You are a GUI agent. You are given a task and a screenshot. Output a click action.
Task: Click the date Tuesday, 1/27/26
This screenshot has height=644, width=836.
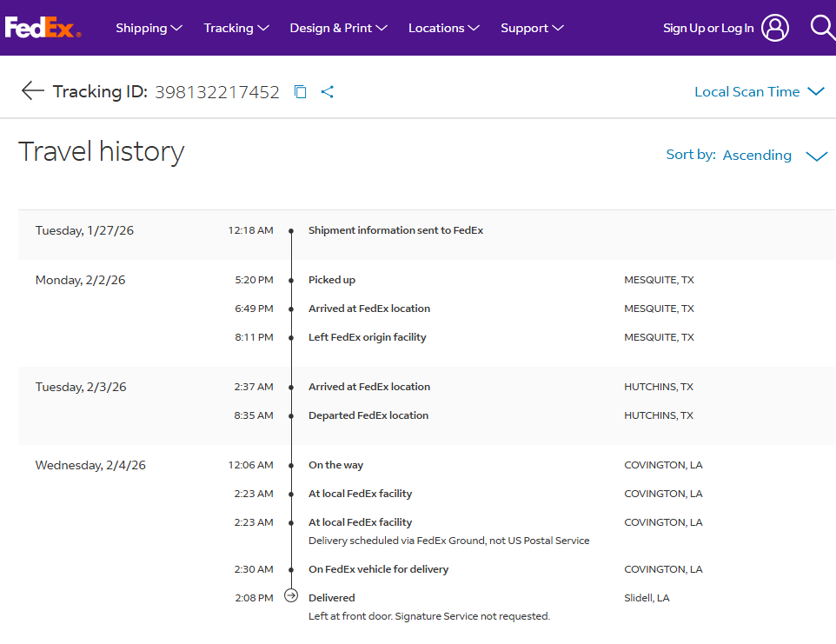coord(84,230)
